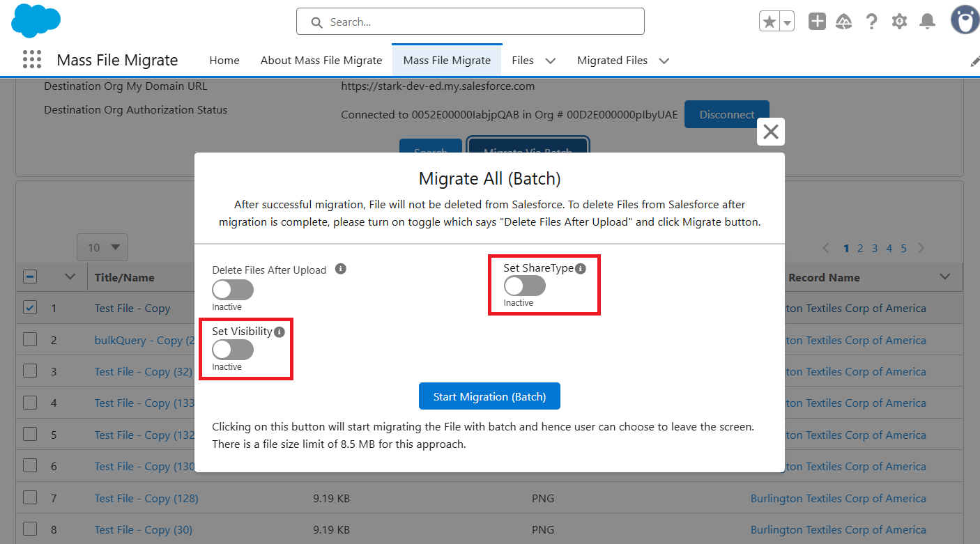Open the Notifications bell icon
The height and width of the screenshot is (544, 980).
tap(927, 22)
